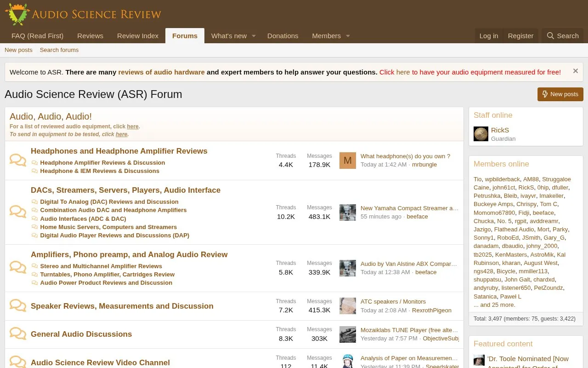Click small icon before Stereo and Multichannel Amplifier Reviews
The image size is (588, 368).
pos(35,266)
